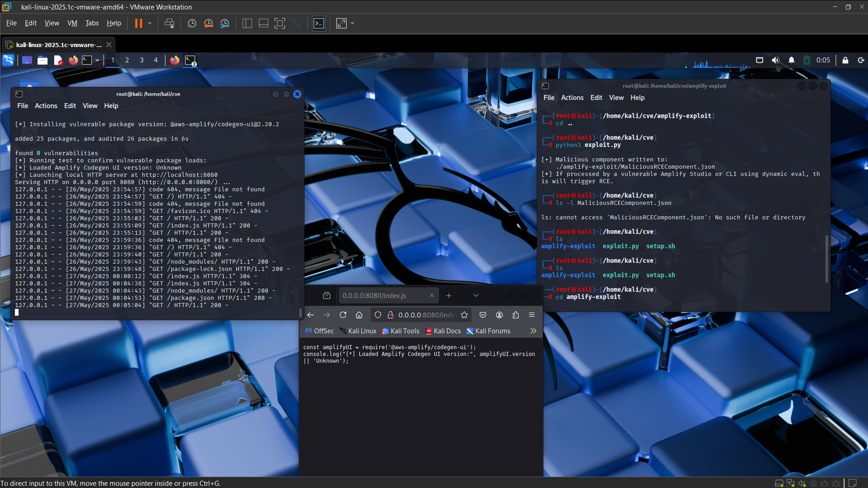Switch to workspace 4
The height and width of the screenshot is (488, 868).
tap(156, 60)
